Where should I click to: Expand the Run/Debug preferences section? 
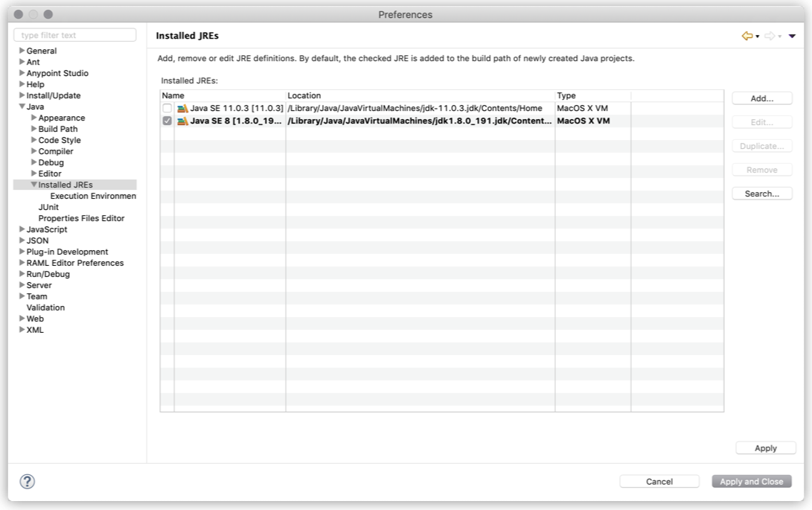[22, 274]
